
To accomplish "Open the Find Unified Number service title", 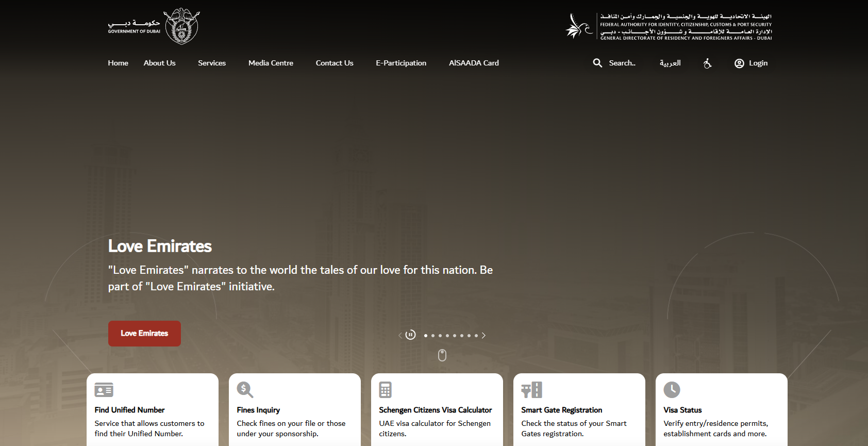I will tap(129, 410).
